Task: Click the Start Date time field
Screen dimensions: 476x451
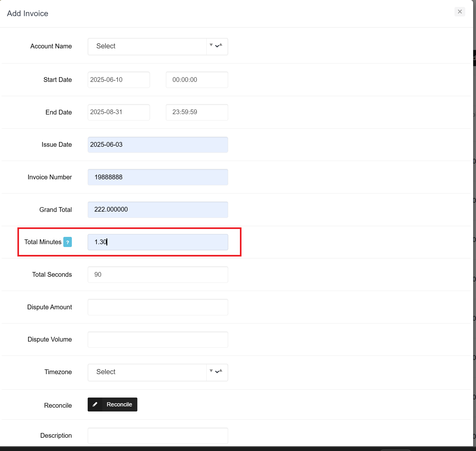Action: coord(197,80)
